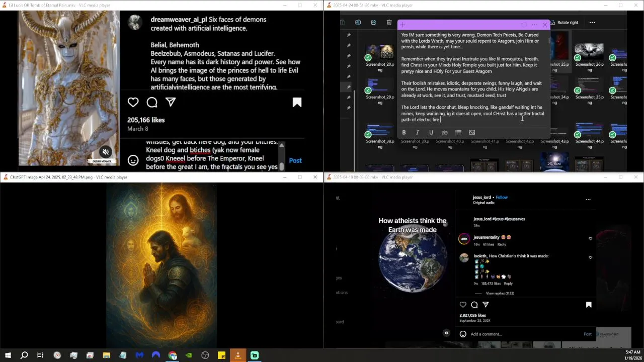Select the Screenshot_20.png thumbnail
Screen dimensions: 644x362
(x=380, y=52)
